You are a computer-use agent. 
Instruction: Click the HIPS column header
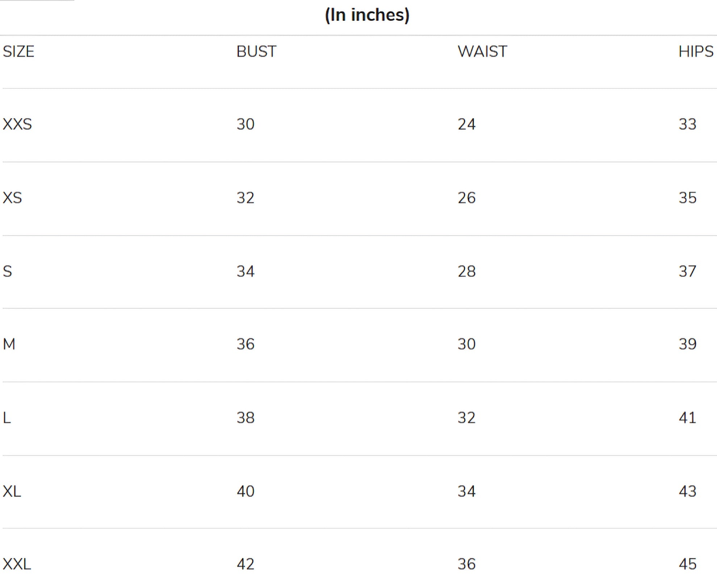tap(696, 51)
